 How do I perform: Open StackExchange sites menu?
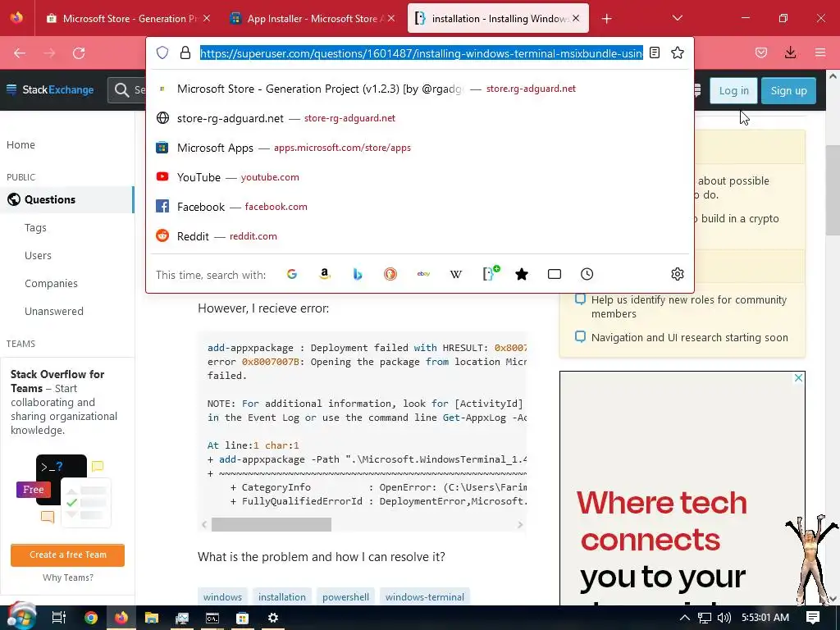[50, 89]
